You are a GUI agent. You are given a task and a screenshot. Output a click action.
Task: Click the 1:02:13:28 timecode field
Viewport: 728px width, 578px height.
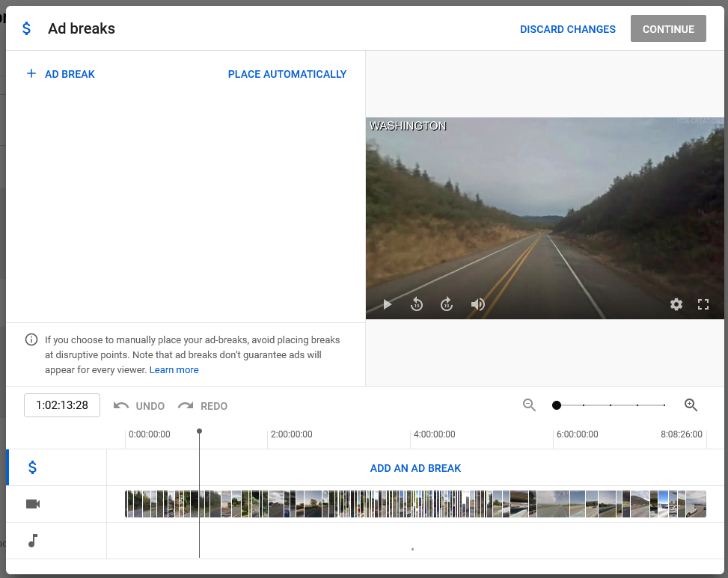tap(62, 405)
